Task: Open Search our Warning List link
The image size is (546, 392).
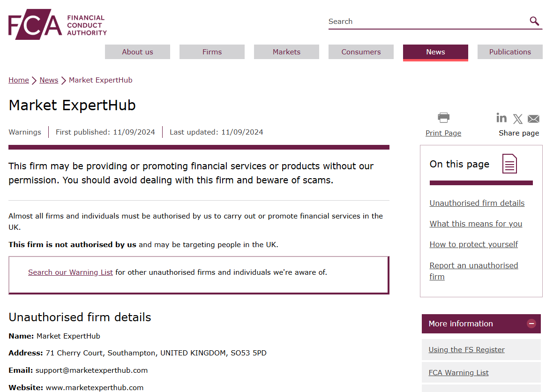Action: click(70, 272)
